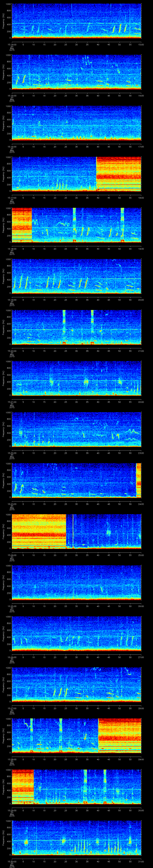The width and height of the screenshot is (153, 868).
Task: Click the 15:14:00 start time label
Action: coord(12,44)
